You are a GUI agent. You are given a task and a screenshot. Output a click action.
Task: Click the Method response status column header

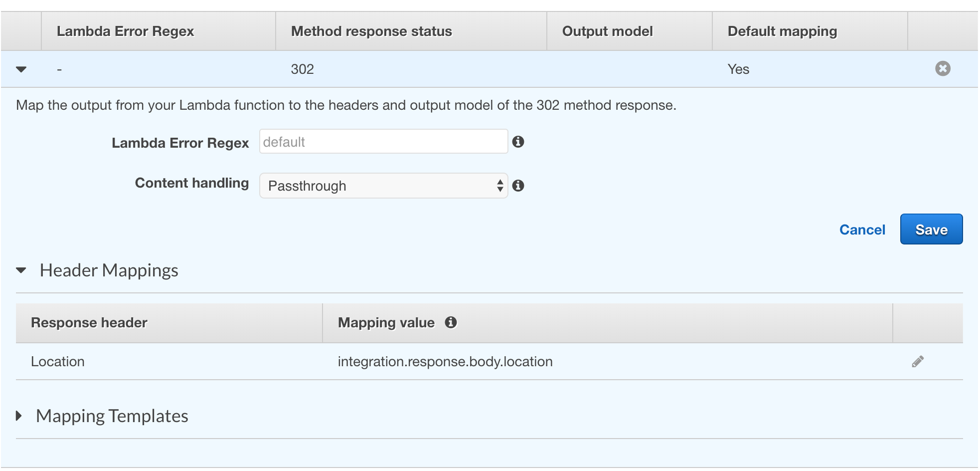[x=371, y=31]
